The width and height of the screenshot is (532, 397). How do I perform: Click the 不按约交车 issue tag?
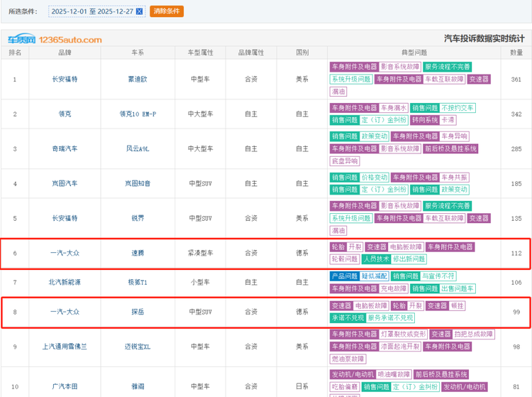click(458, 108)
